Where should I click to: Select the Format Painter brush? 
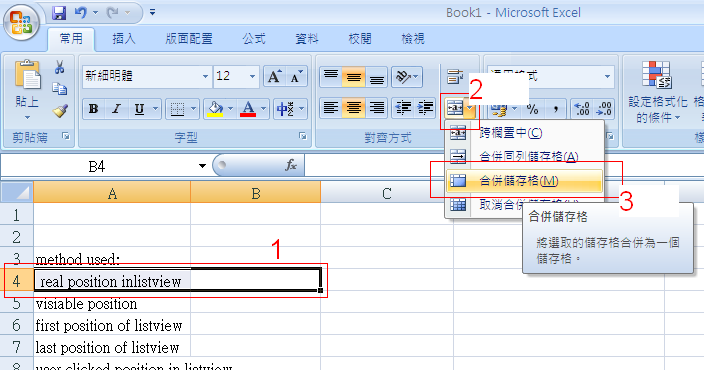click(x=60, y=110)
